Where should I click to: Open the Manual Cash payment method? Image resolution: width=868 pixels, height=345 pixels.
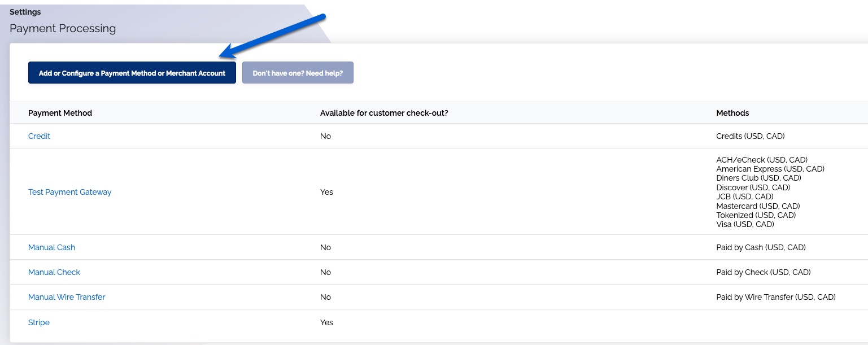51,247
